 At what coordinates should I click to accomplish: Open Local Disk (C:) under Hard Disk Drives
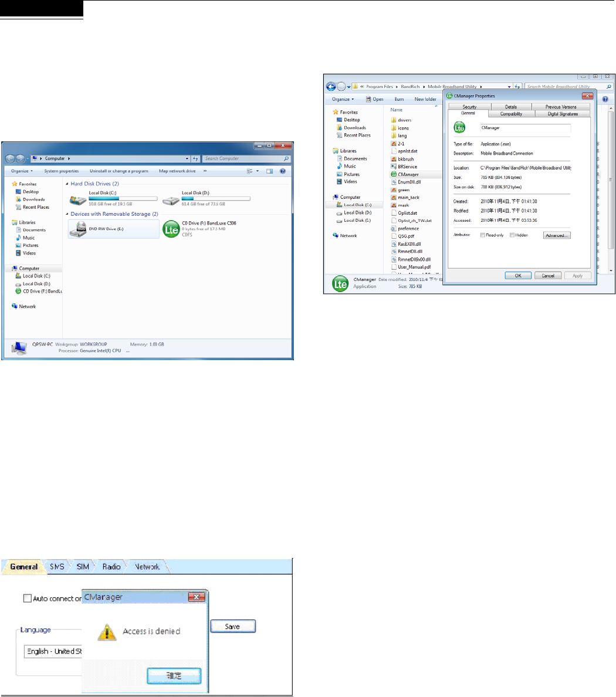tap(113, 199)
